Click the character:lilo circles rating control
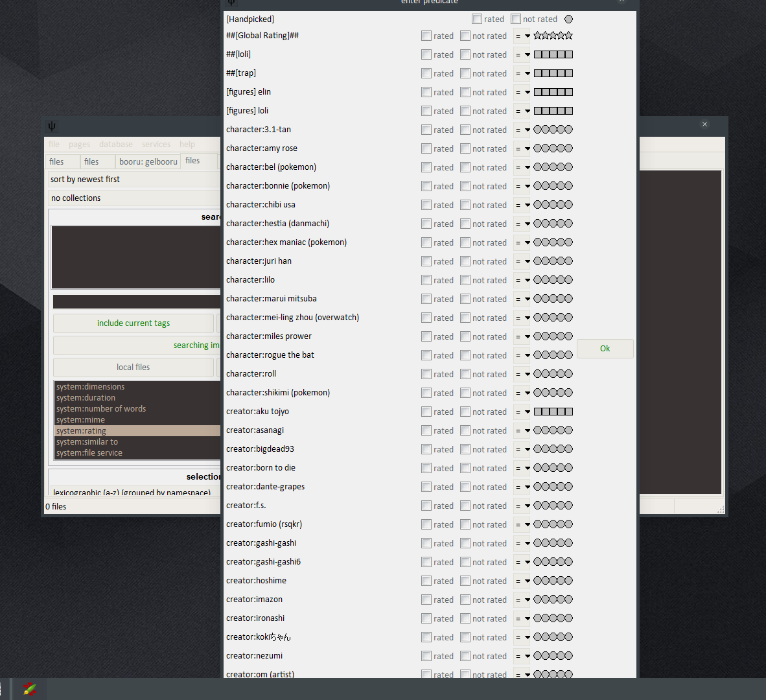The height and width of the screenshot is (700, 766). [553, 281]
